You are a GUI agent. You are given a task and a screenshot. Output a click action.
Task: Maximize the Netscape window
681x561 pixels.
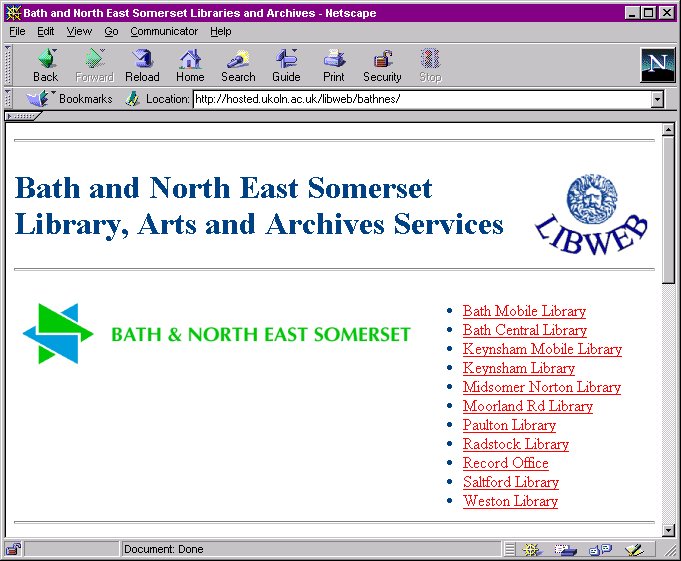click(649, 13)
